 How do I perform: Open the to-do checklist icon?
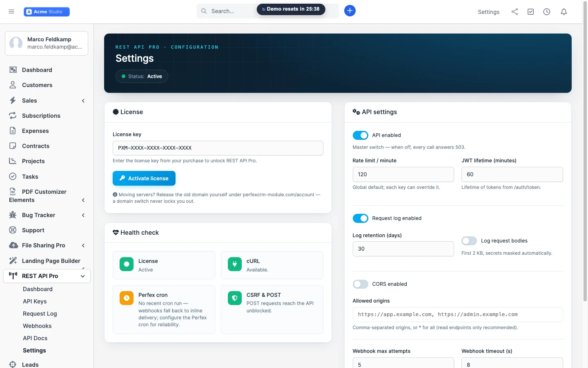530,12
